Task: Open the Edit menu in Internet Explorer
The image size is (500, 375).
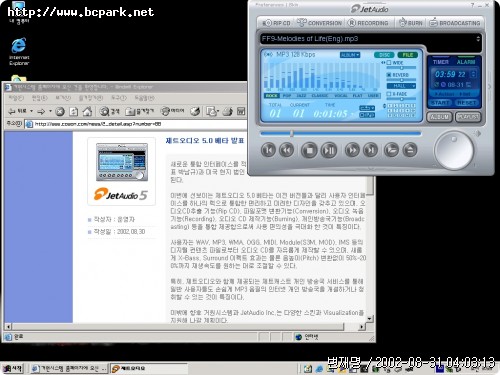Action: [x=40, y=98]
